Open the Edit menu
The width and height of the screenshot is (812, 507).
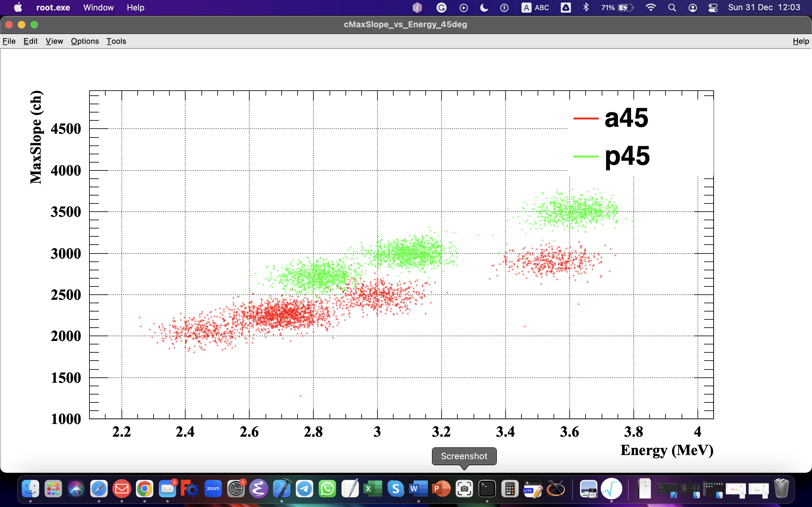30,41
